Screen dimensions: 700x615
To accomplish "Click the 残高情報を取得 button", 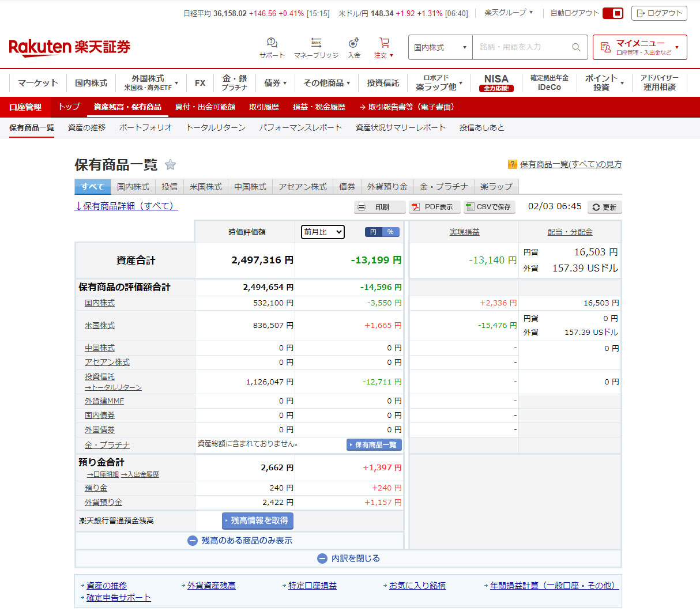I will click(x=258, y=520).
